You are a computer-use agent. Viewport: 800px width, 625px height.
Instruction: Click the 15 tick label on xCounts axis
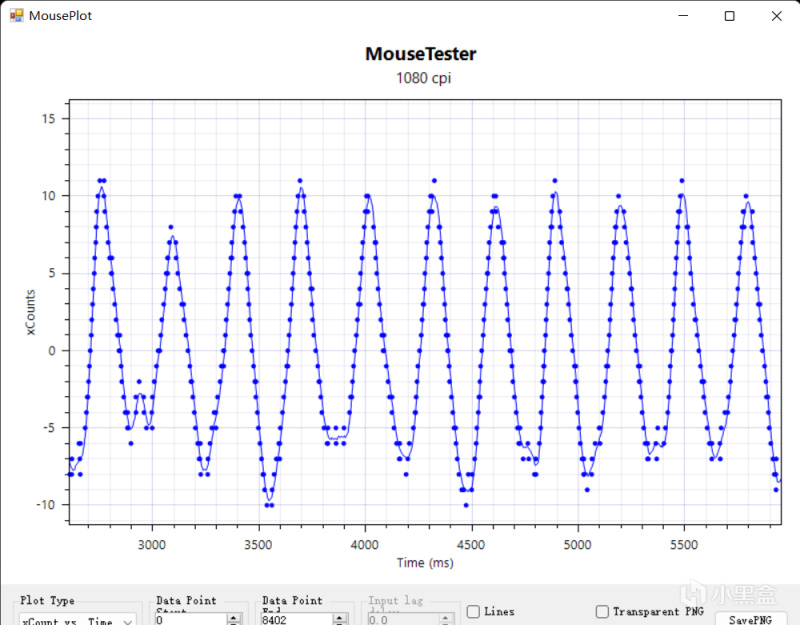48,119
